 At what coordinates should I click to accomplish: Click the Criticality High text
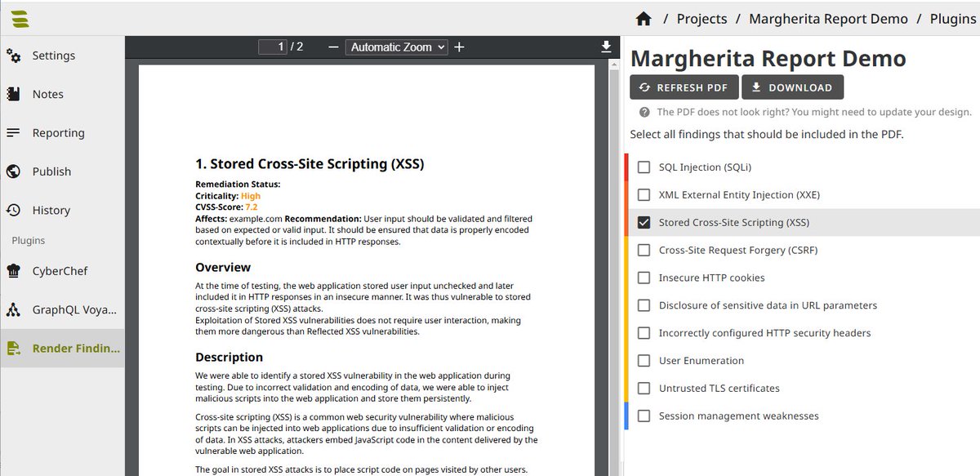[x=228, y=196]
